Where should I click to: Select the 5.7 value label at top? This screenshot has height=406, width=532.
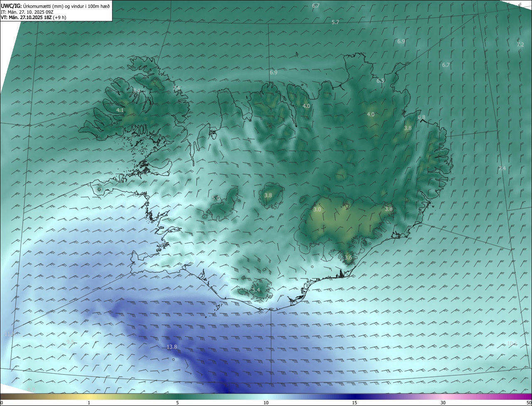(335, 22)
